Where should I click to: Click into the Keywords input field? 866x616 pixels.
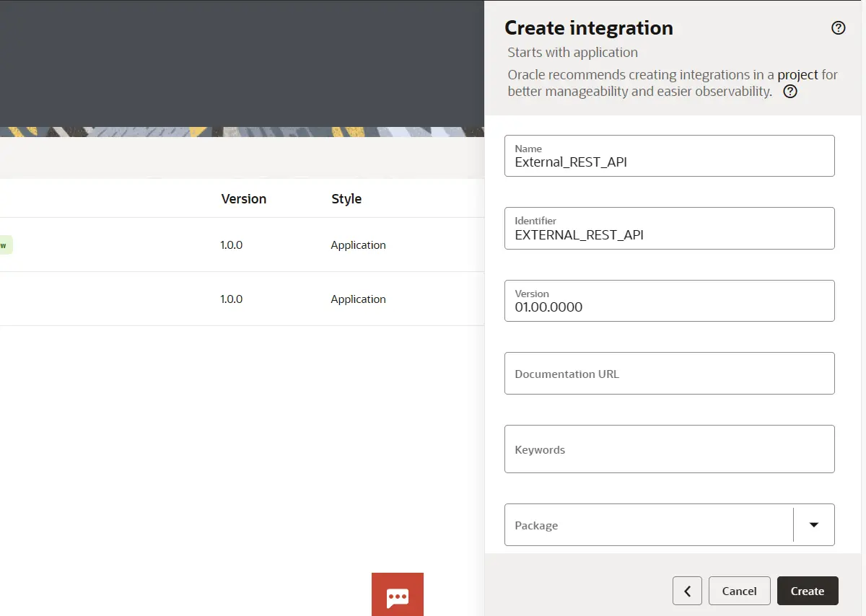click(669, 449)
